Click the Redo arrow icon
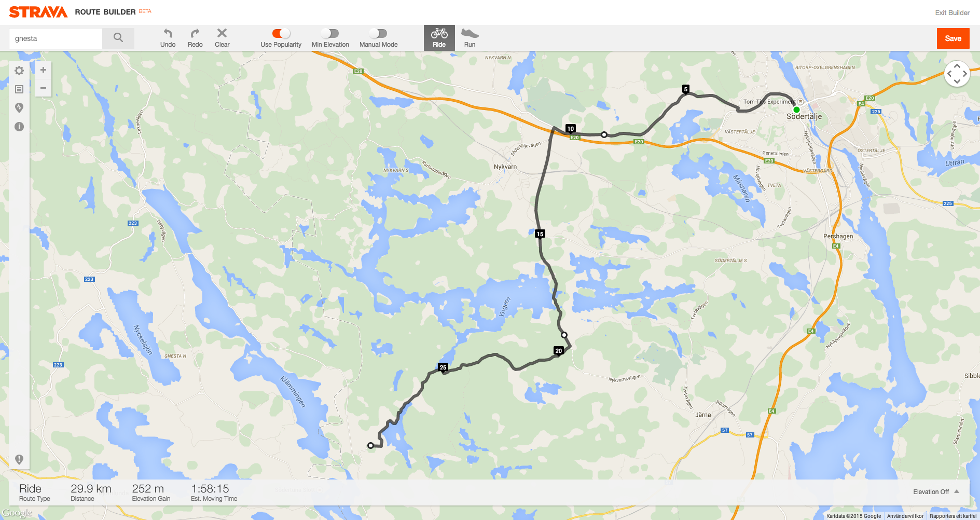Viewport: 980px width, 520px height. [195, 34]
